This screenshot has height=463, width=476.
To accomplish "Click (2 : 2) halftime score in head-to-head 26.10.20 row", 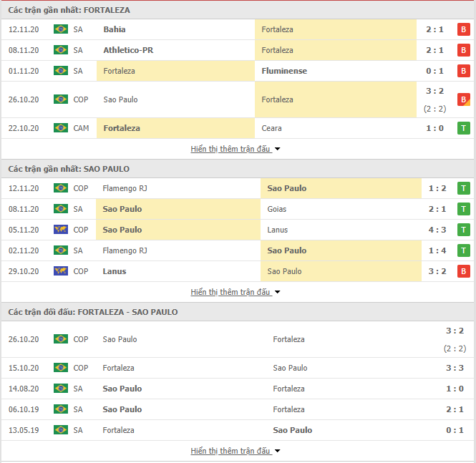I will coord(455,349).
